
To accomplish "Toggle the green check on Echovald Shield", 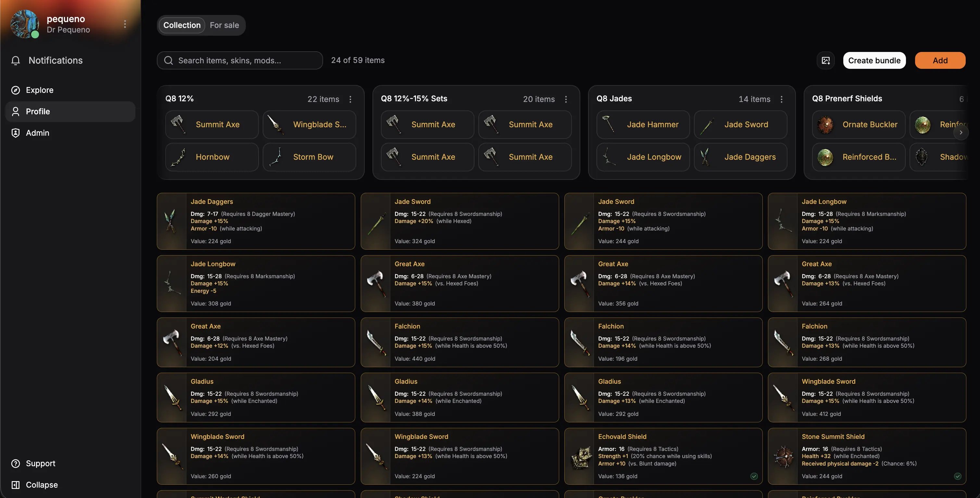I will pos(754,476).
